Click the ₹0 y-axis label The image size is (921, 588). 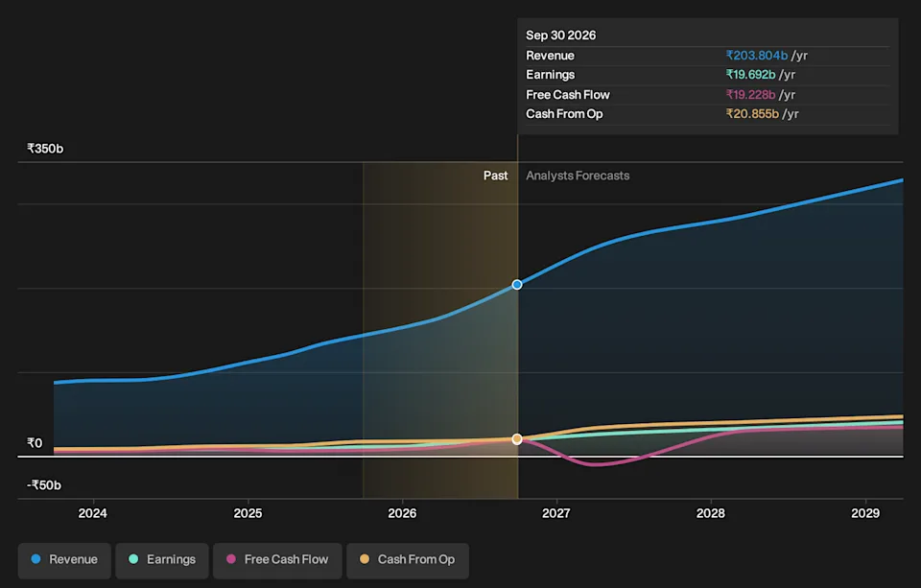click(35, 443)
